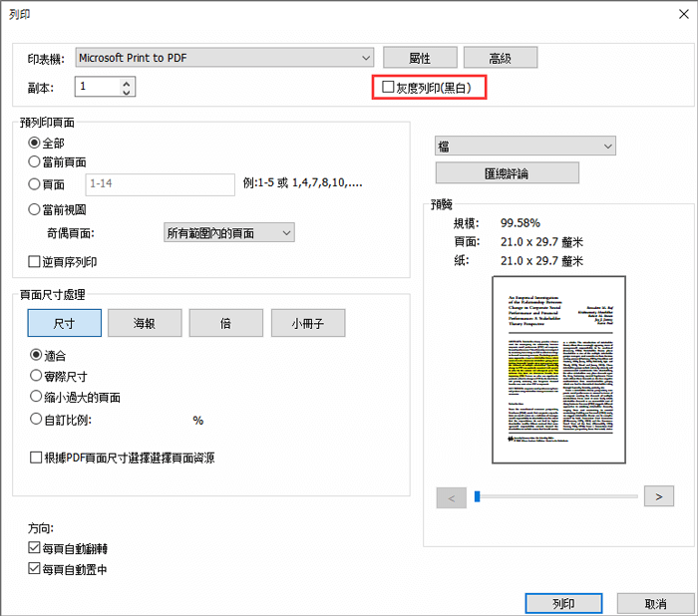698x616 pixels.
Task: Select the 當前視圖 radio option
Action: click(35, 209)
